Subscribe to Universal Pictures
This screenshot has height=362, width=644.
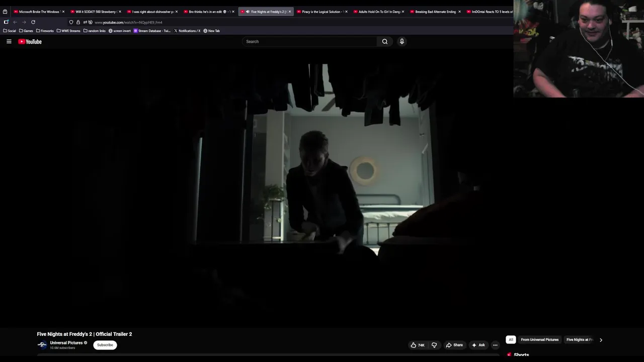pyautogui.click(x=105, y=345)
